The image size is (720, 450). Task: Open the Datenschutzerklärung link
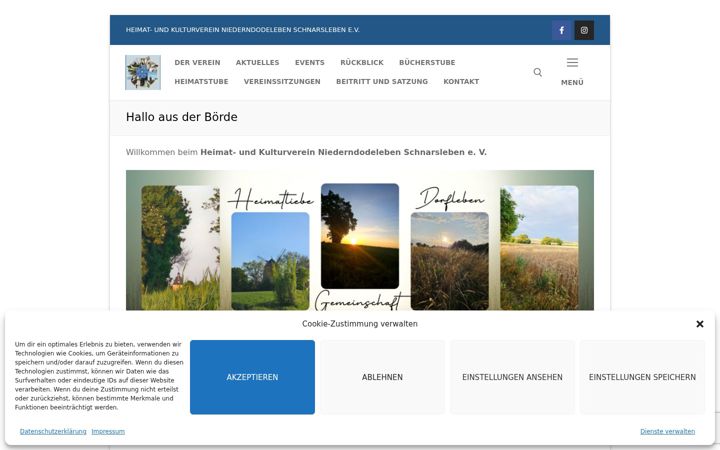[x=53, y=432]
